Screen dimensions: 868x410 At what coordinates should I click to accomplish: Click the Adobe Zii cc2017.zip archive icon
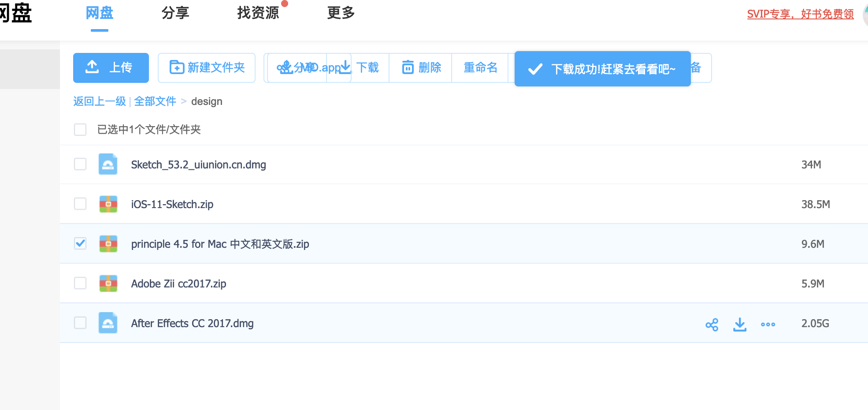pyautogui.click(x=108, y=283)
